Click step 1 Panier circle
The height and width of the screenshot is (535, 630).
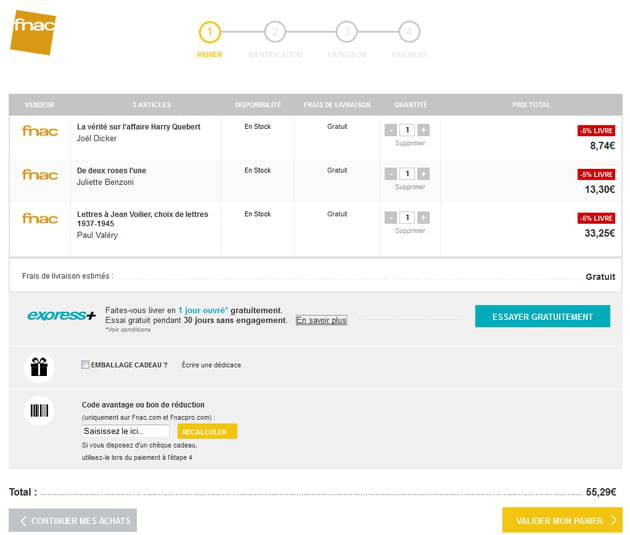coord(210,32)
